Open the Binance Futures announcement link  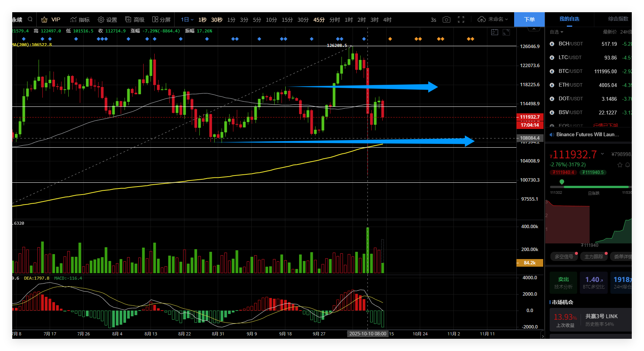click(x=587, y=135)
